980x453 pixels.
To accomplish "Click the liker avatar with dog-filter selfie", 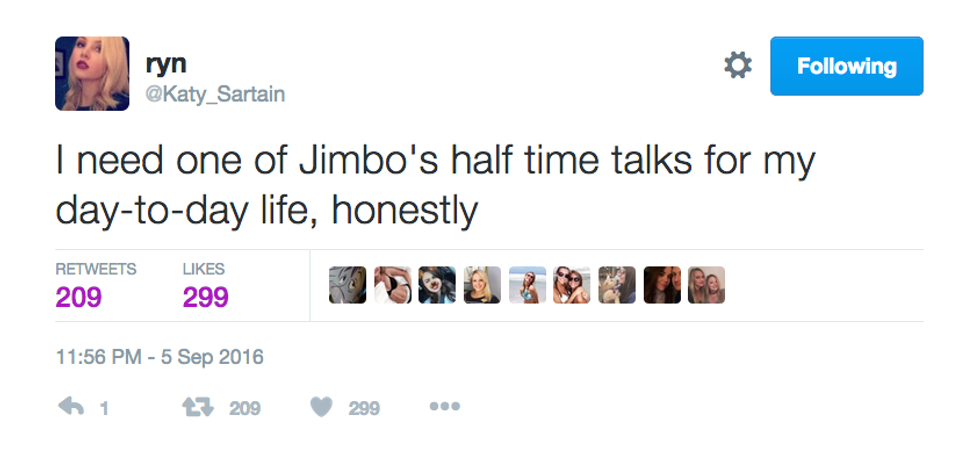I will tap(437, 285).
